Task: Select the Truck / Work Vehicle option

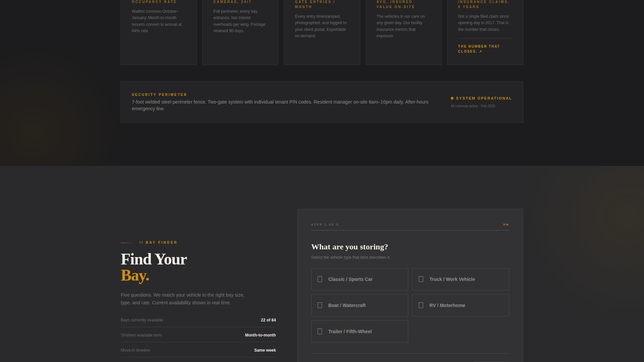Action: tap(461, 279)
